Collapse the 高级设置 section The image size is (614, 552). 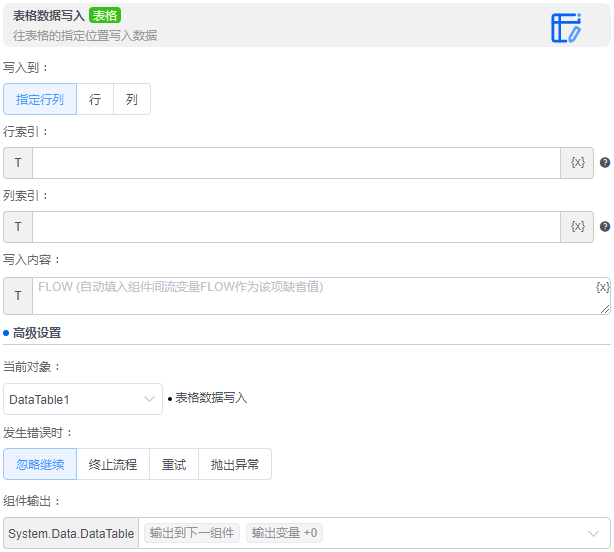[x=32, y=333]
